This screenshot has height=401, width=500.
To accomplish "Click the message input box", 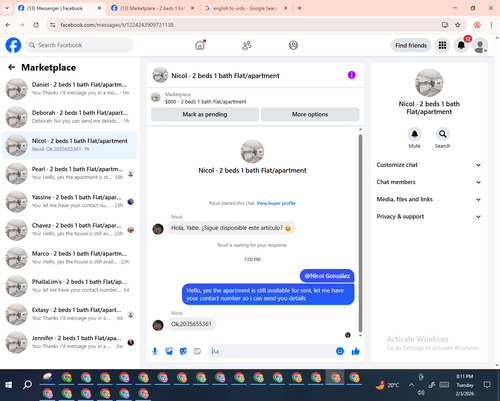I will click(x=272, y=351).
